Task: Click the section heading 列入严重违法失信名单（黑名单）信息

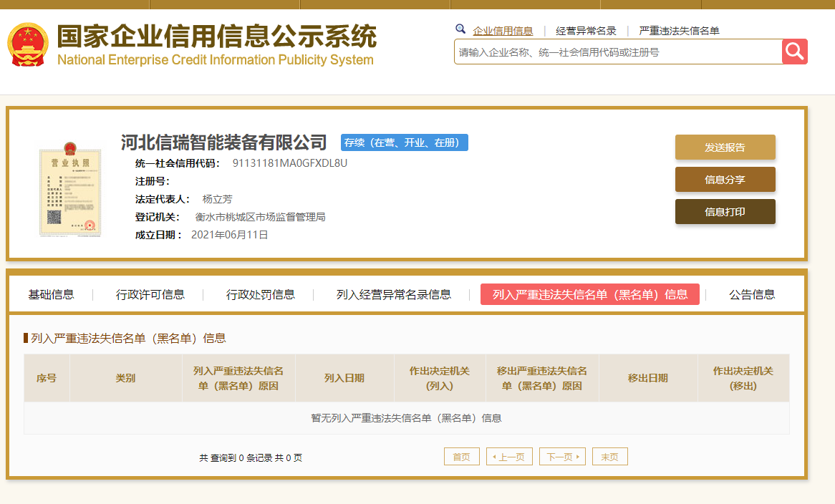Action: pyautogui.click(x=128, y=339)
